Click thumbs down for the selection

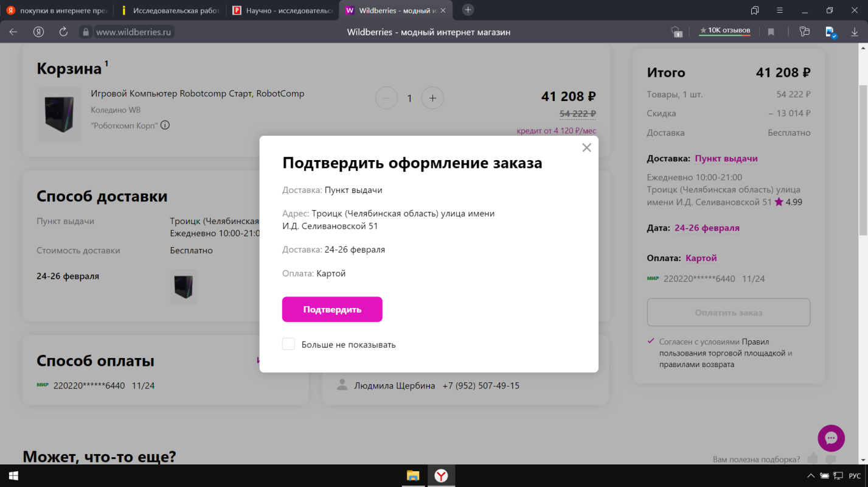[x=830, y=459]
